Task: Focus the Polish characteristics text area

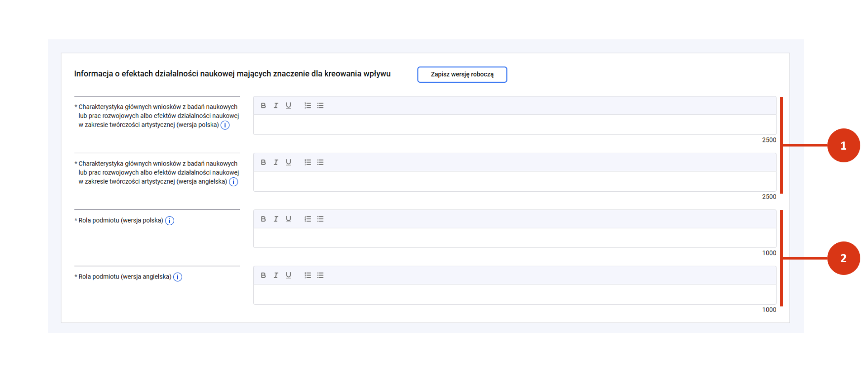Action: click(514, 125)
